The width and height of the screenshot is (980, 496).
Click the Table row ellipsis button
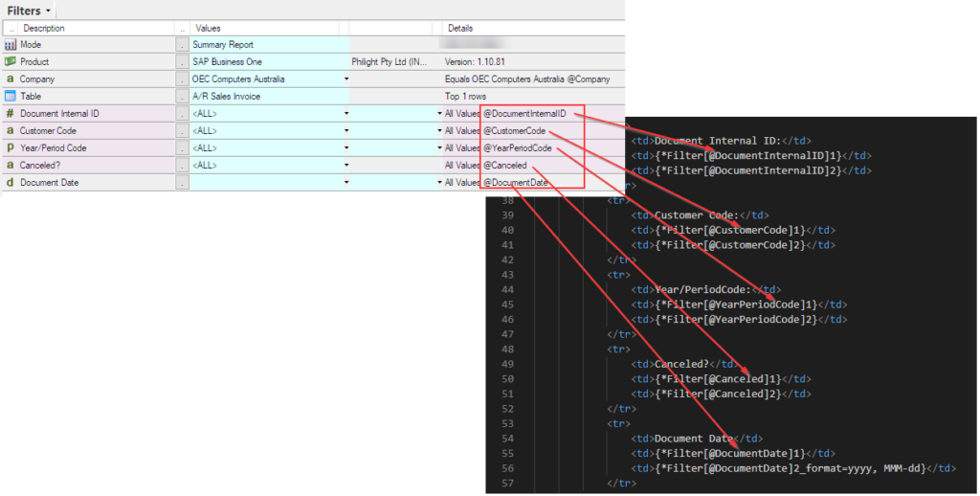(x=182, y=96)
